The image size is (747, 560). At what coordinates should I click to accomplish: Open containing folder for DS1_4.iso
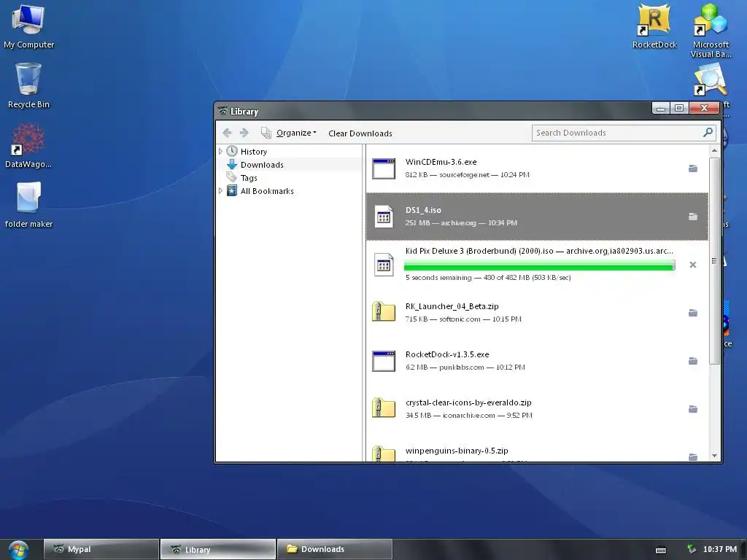click(x=693, y=217)
